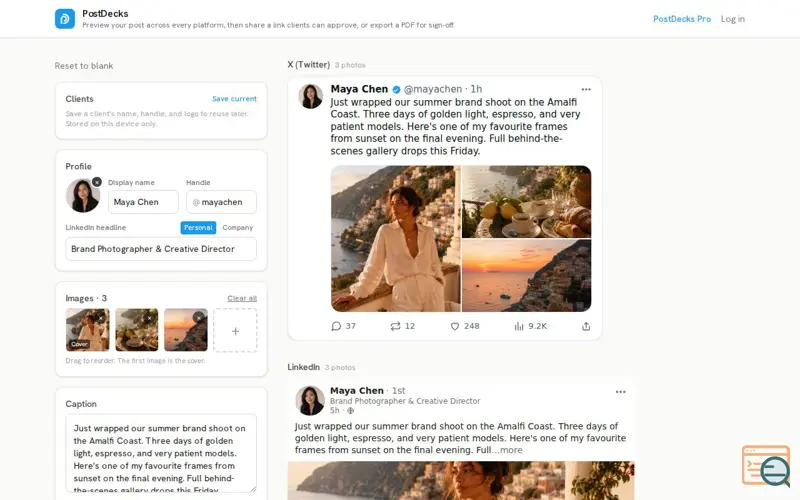This screenshot has height=500, width=800.
Task: Click the like heart icon with 248
Action: (455, 326)
